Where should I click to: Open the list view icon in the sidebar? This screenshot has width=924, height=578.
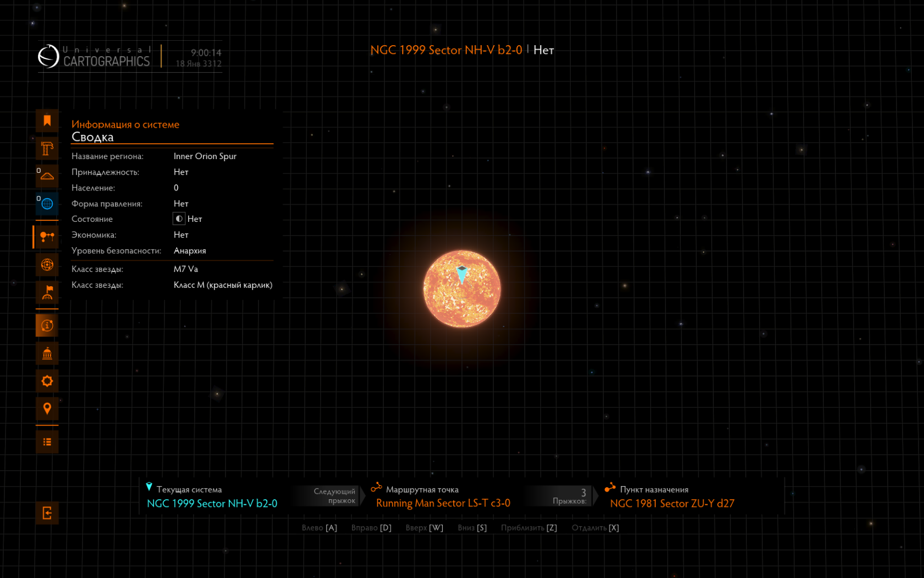click(x=47, y=442)
